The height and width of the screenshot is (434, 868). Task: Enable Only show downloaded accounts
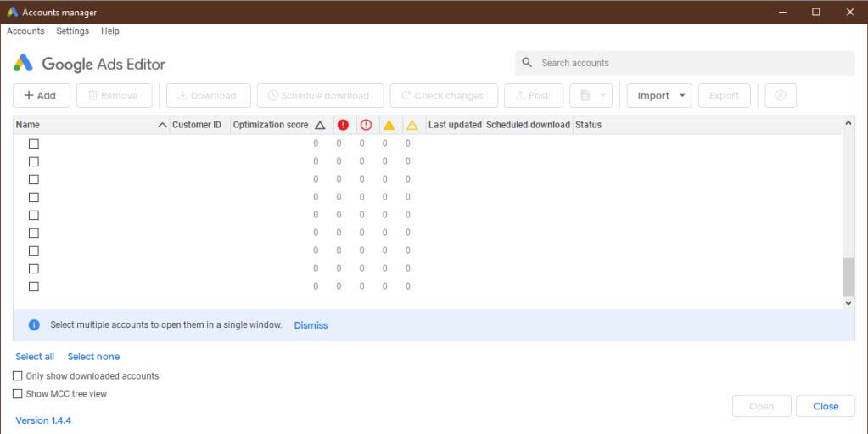18,375
